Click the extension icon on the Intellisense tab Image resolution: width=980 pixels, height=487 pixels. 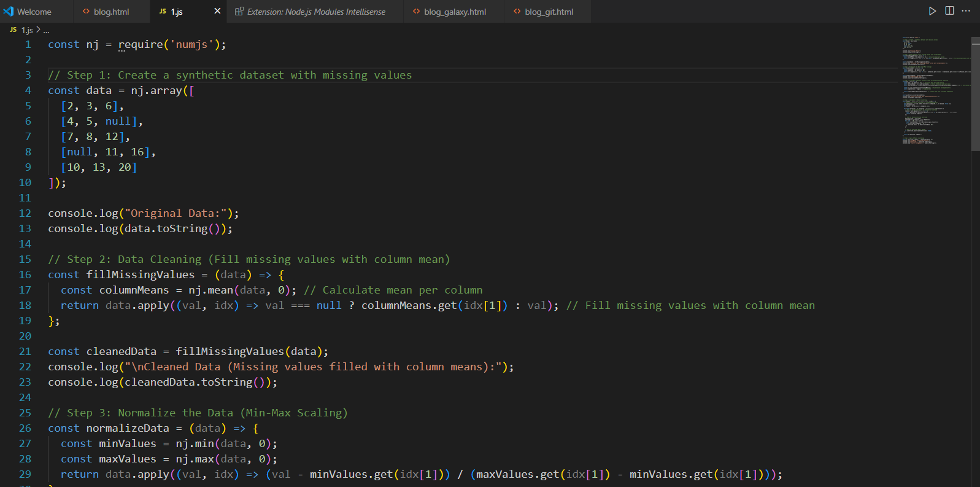click(x=239, y=12)
